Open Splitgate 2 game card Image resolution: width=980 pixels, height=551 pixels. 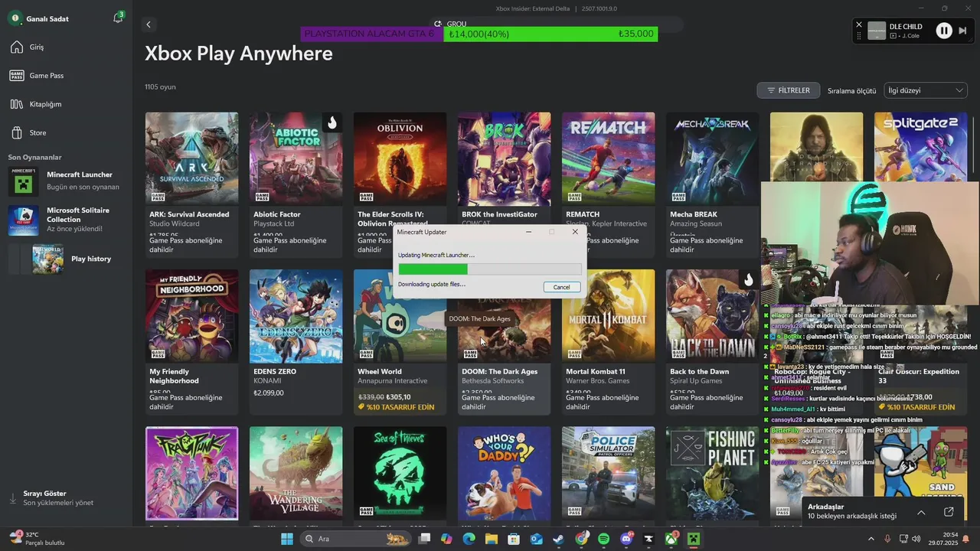pos(920,147)
